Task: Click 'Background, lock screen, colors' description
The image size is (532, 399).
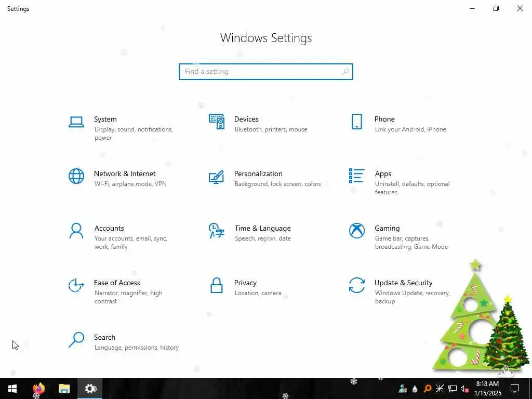Action: (277, 184)
